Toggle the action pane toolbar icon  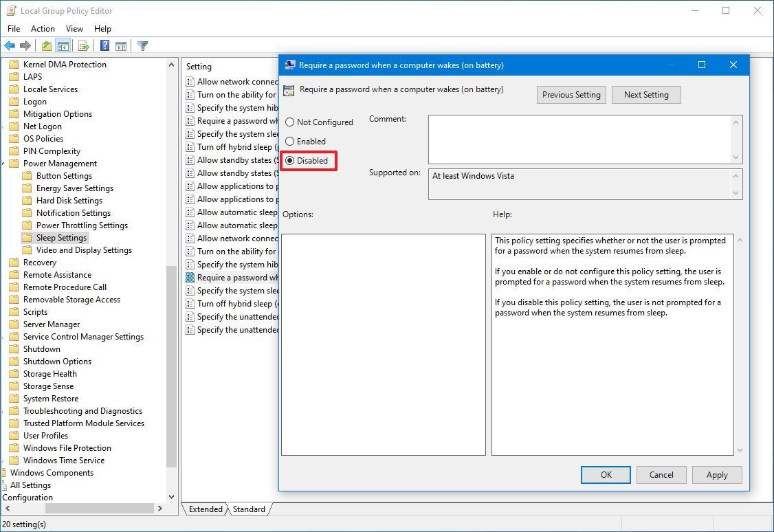pyautogui.click(x=121, y=45)
